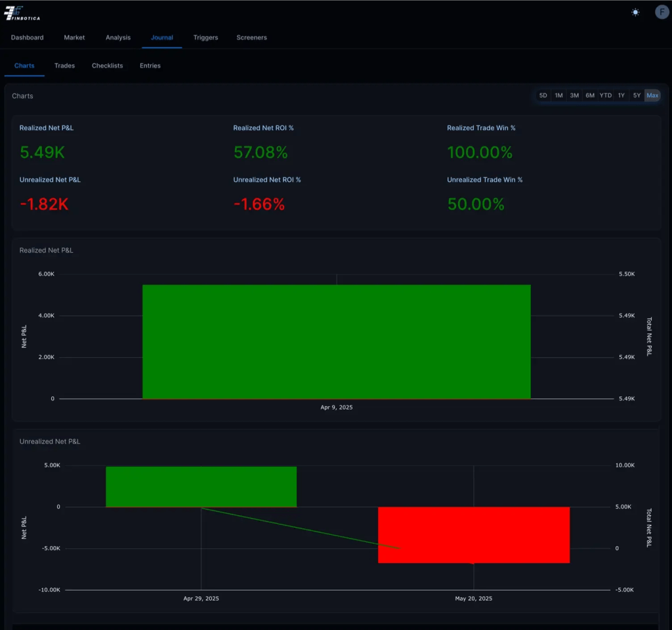The height and width of the screenshot is (630, 672).
Task: Select the Max range button
Action: pyautogui.click(x=652, y=95)
